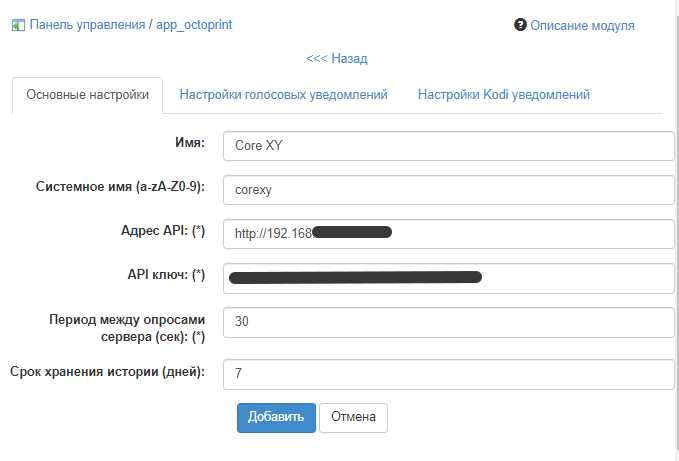Open the Панель управления breadcrumb link

pos(87,24)
